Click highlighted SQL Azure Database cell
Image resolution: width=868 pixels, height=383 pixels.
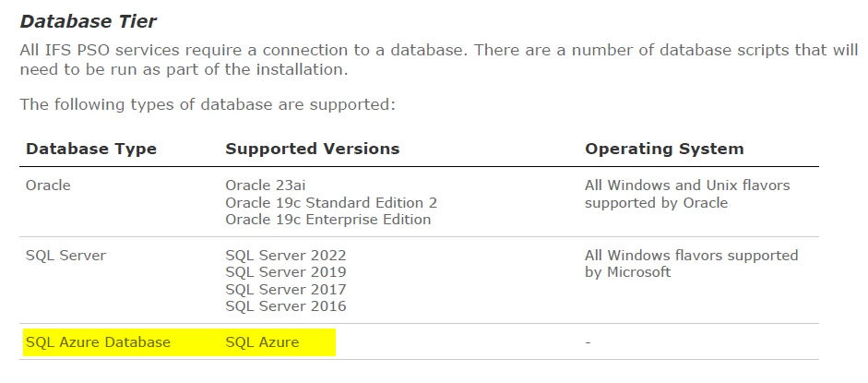tap(98, 342)
